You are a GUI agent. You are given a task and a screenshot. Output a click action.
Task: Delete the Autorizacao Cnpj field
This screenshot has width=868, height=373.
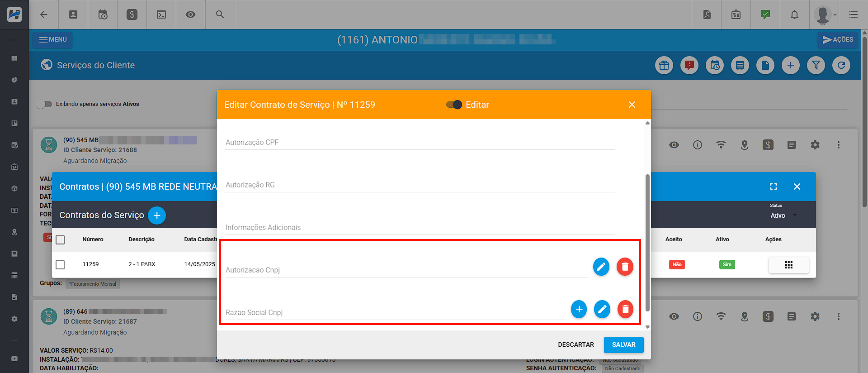pos(625,267)
